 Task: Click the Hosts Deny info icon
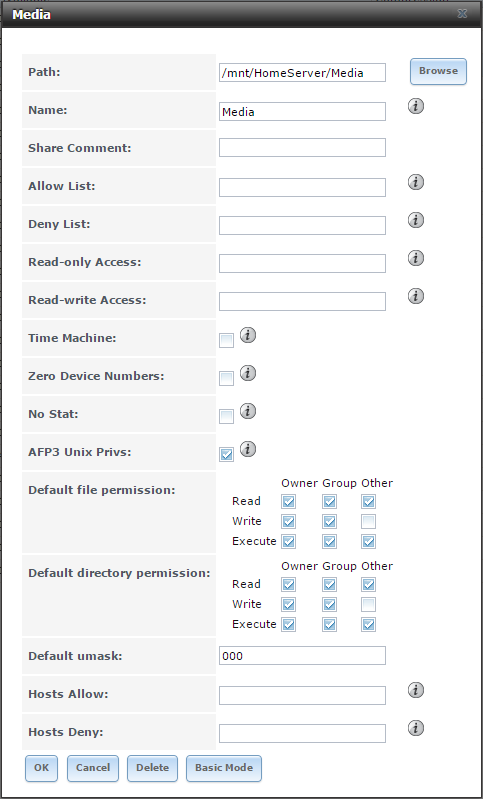[416, 728]
